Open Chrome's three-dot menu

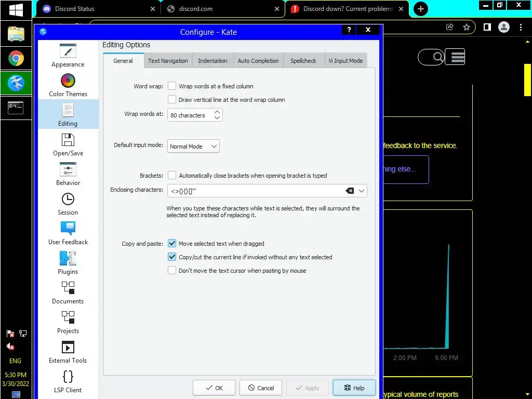[521, 27]
